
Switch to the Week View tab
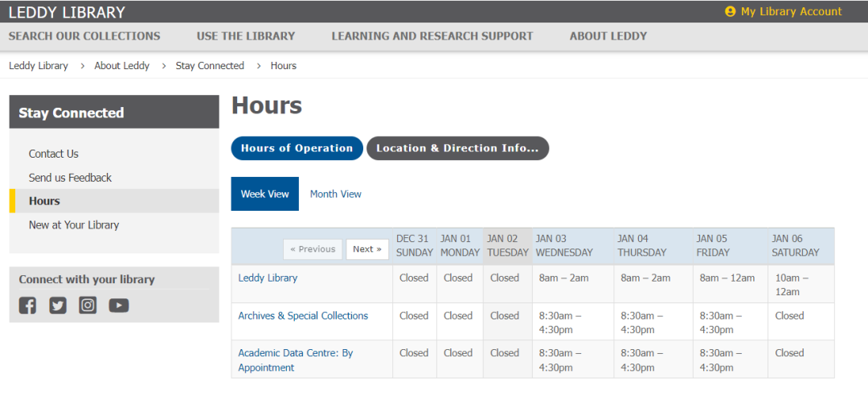(264, 194)
